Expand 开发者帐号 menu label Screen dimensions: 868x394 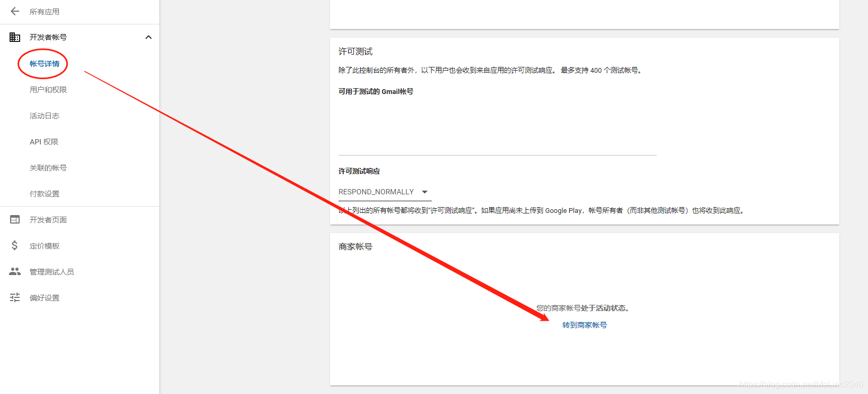point(48,37)
